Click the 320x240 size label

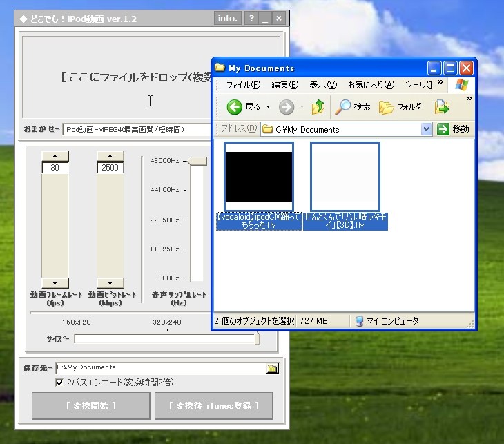[x=167, y=322]
